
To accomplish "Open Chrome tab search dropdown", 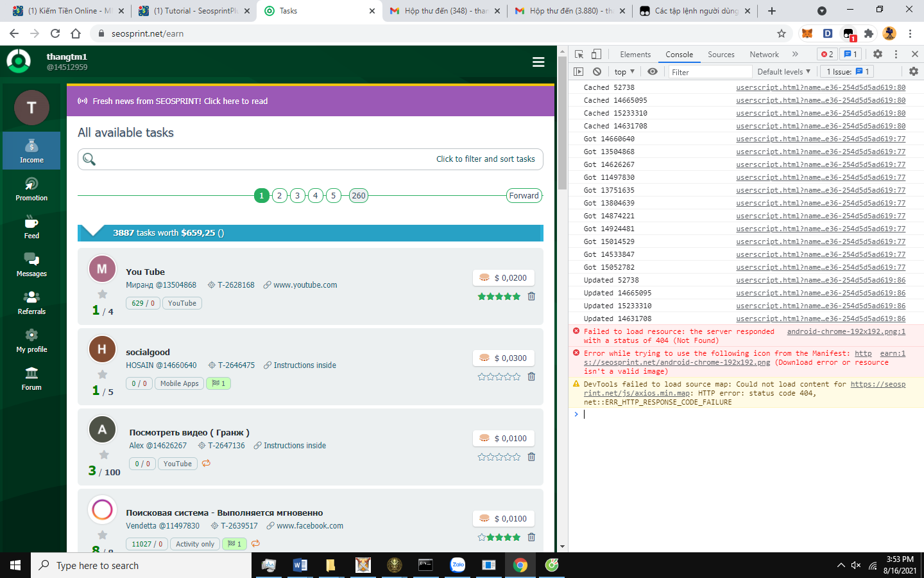I will (x=821, y=11).
